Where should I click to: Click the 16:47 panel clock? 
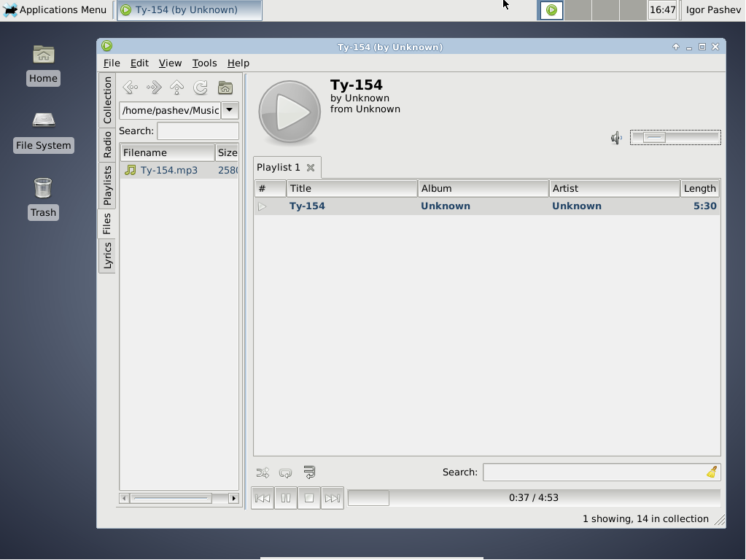coord(662,10)
